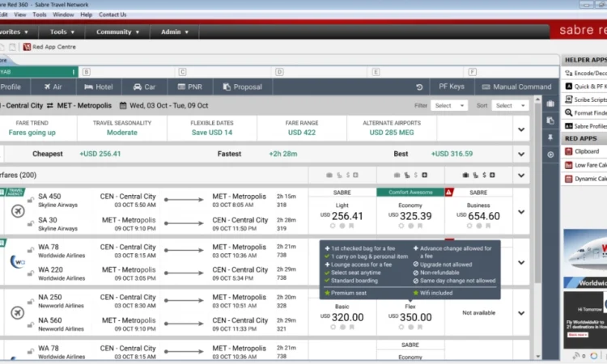This screenshot has width=607, height=364.
Task: Open the Help menu
Action: pyautogui.click(x=87, y=15)
